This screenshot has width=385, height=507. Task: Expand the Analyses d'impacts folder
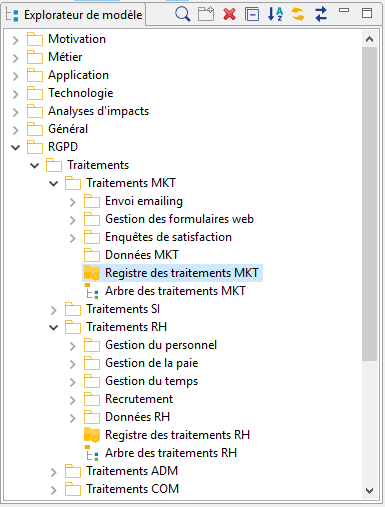pyautogui.click(x=15, y=112)
